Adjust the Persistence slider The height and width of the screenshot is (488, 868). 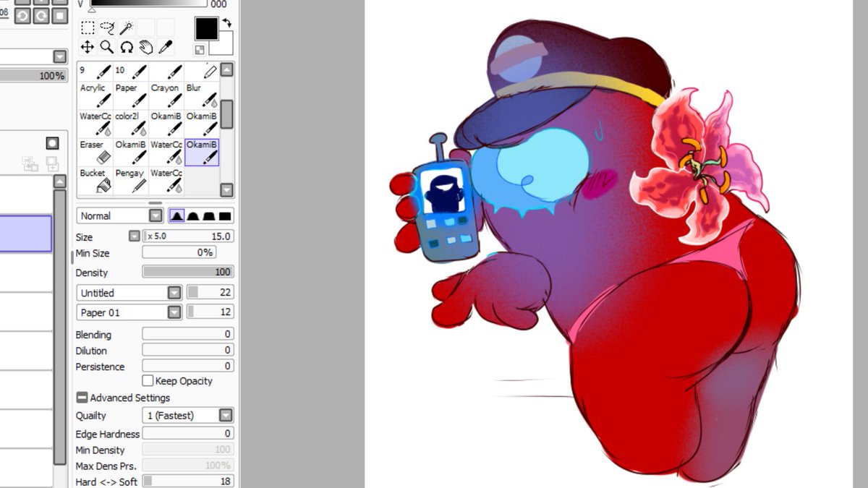coord(187,366)
